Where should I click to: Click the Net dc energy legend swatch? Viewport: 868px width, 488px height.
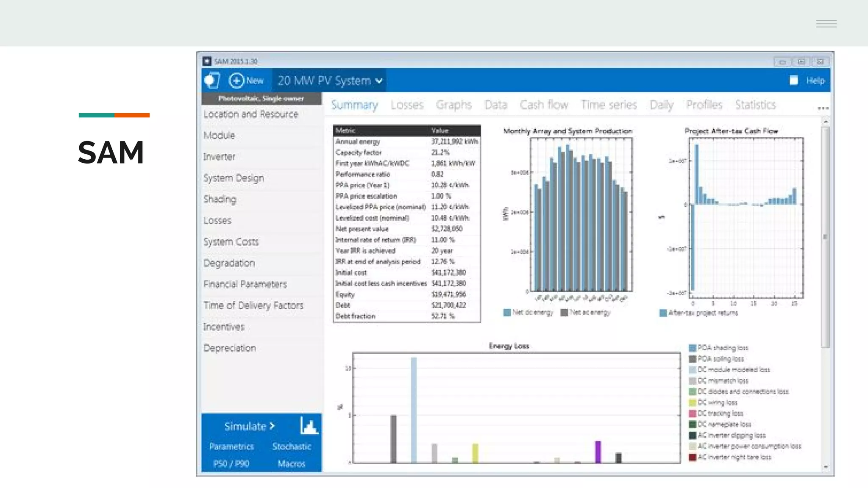click(506, 313)
